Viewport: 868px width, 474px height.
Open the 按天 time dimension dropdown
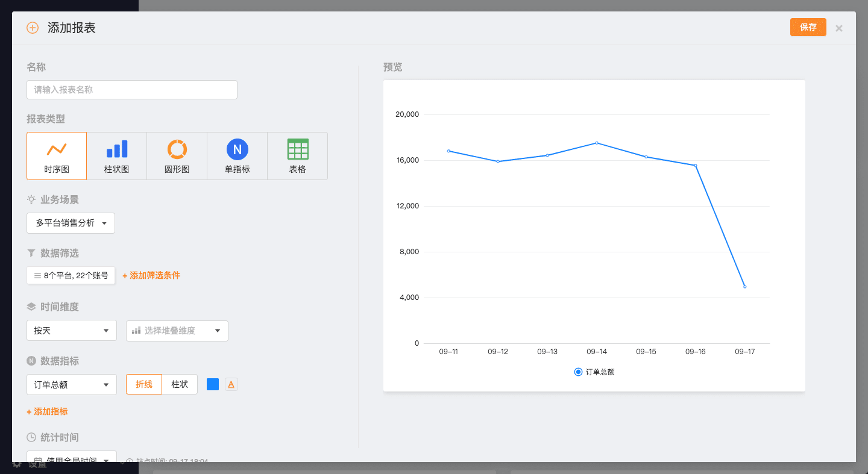tap(72, 331)
